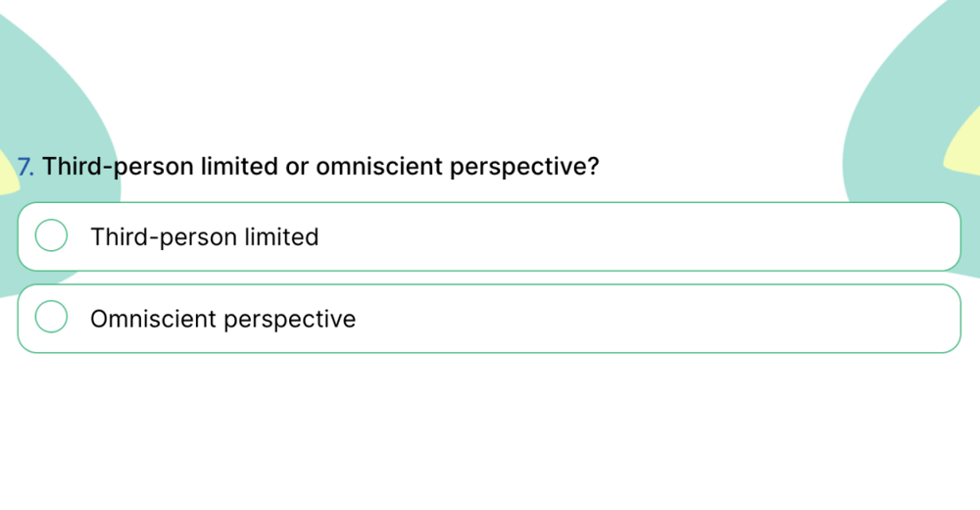The height and width of the screenshot is (510, 980).
Task: Choose the Third-person limited answer card
Action: (588, 236)
